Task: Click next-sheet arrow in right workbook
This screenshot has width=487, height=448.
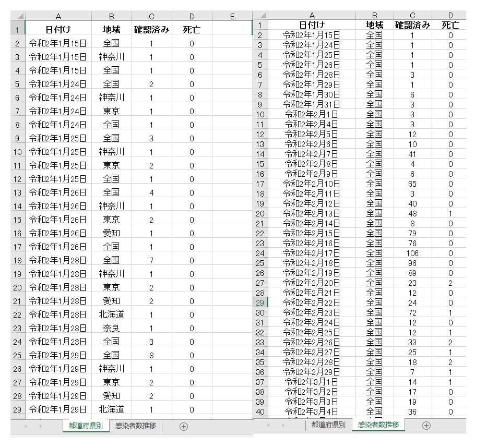Action: (x=283, y=426)
